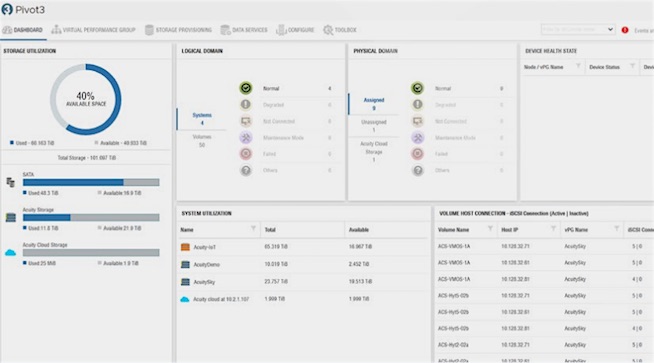Expand the filter dropdown at top right
This screenshot has width=654, height=363.
pos(578,29)
